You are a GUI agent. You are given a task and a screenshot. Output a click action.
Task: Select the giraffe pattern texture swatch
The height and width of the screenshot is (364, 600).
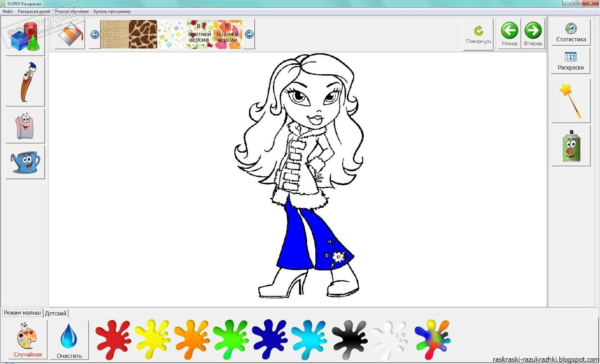tap(142, 34)
